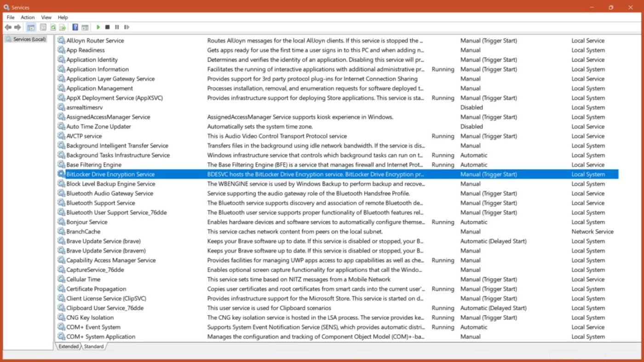The width and height of the screenshot is (644, 362).
Task: Open Properties via toolbar icon
Action: coord(43,28)
